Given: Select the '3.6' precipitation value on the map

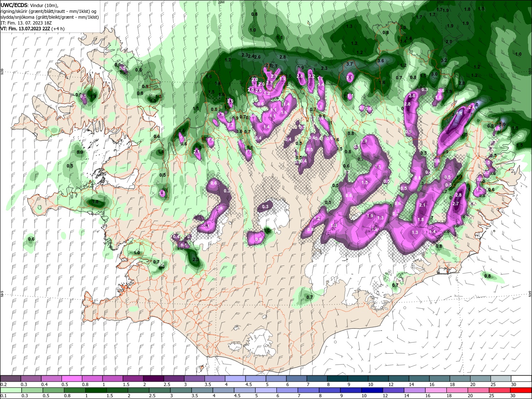Looking at the screenshot, I should [381, 61].
